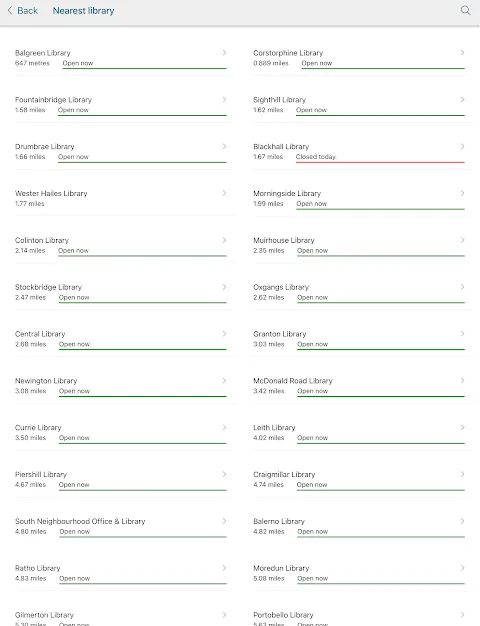This screenshot has height=626, width=480.
Task: Click chevron beside Wester Hailes Library
Action: [224, 193]
